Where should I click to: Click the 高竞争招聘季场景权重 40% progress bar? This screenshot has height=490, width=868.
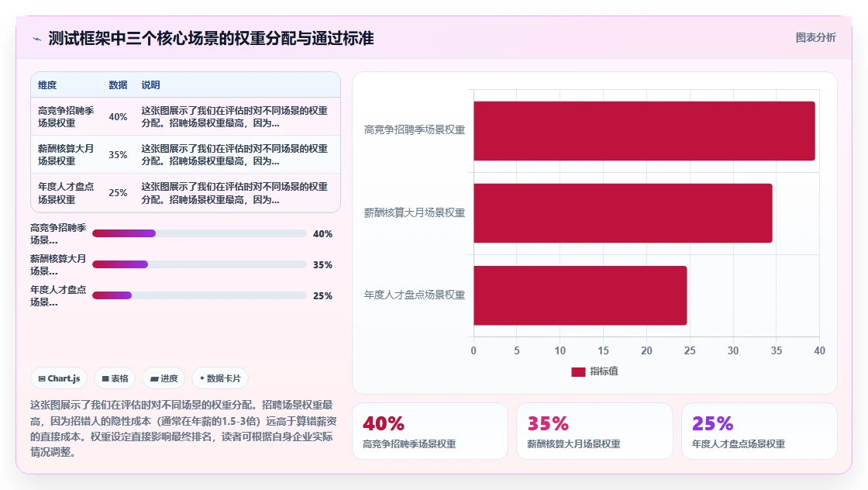point(199,233)
